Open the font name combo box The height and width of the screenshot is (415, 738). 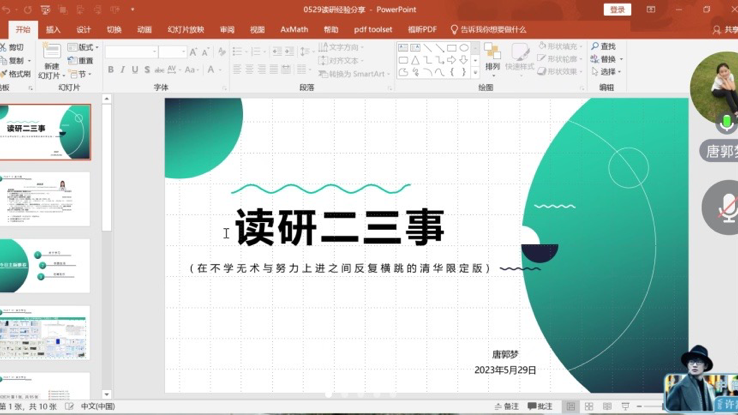pyautogui.click(x=131, y=51)
